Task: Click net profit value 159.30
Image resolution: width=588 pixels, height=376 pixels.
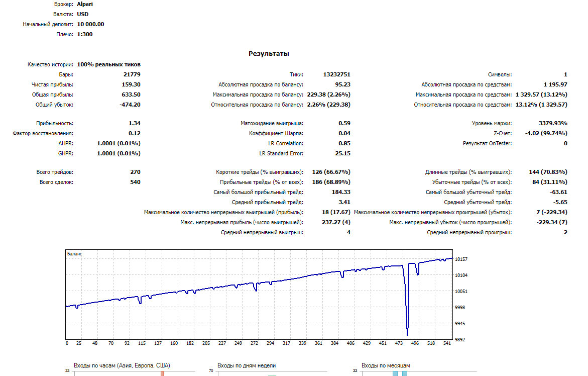Action: click(131, 84)
